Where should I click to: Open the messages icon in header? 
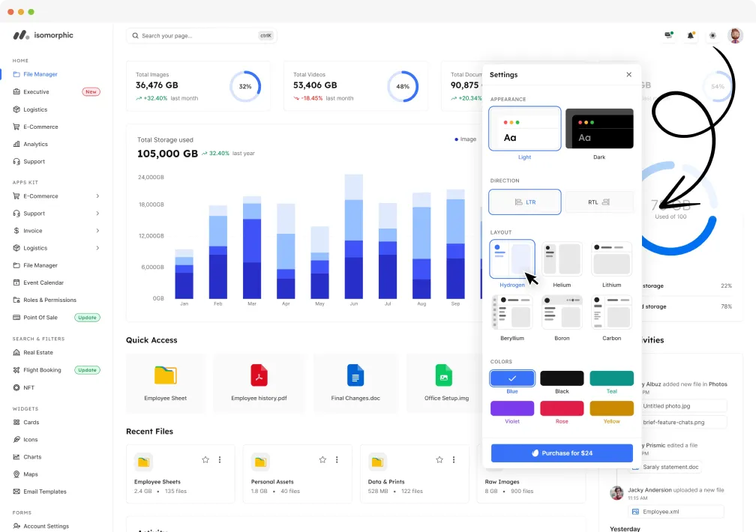(x=669, y=35)
